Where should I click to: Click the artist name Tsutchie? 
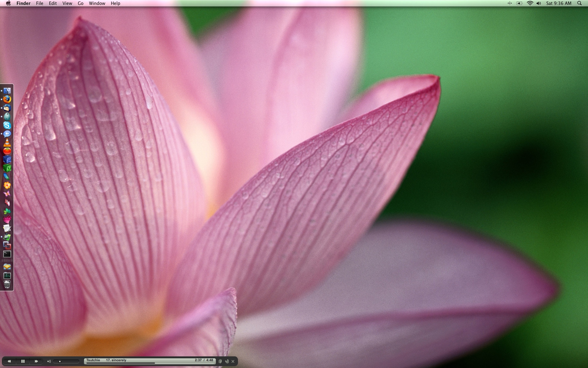(93, 360)
